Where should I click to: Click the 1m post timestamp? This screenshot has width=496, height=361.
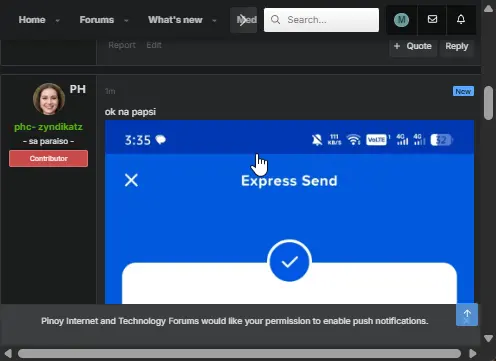coord(110,91)
